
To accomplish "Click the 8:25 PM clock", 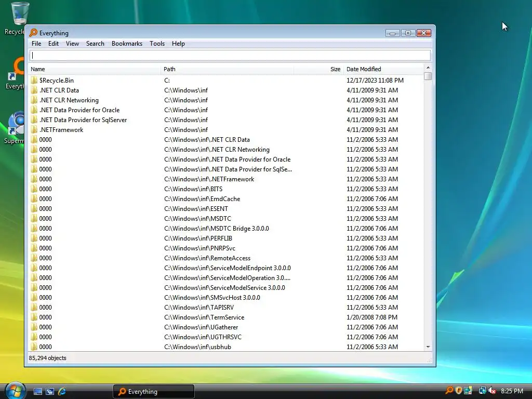I will 512,391.
